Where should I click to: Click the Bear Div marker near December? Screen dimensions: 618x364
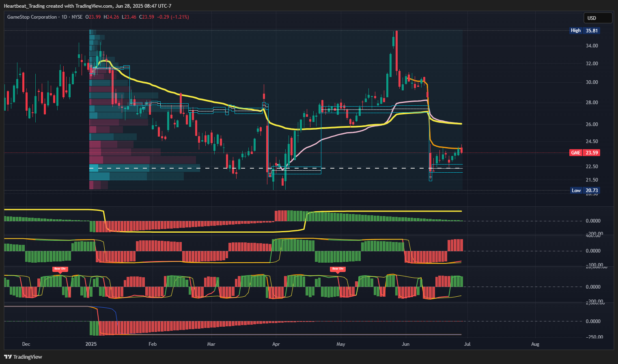pos(60,269)
